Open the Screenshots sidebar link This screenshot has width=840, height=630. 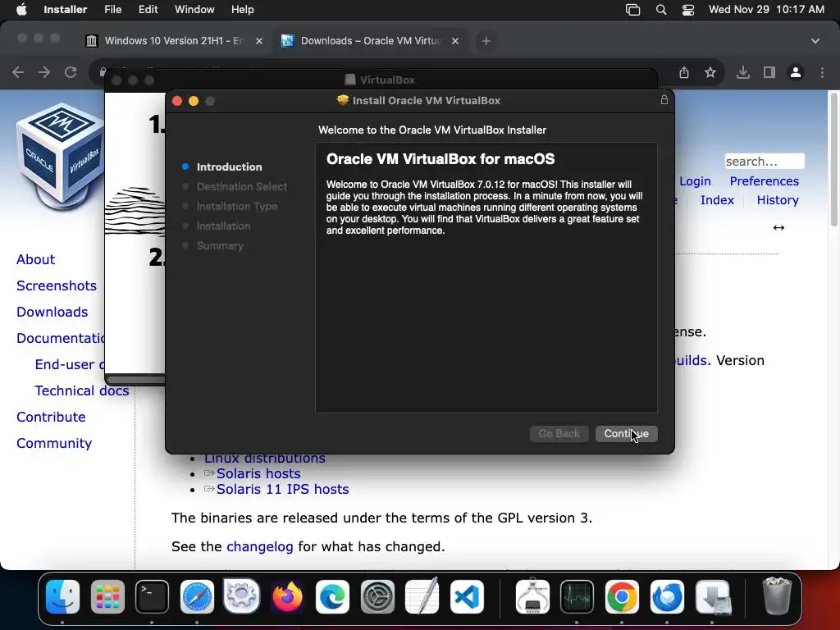pos(57,285)
